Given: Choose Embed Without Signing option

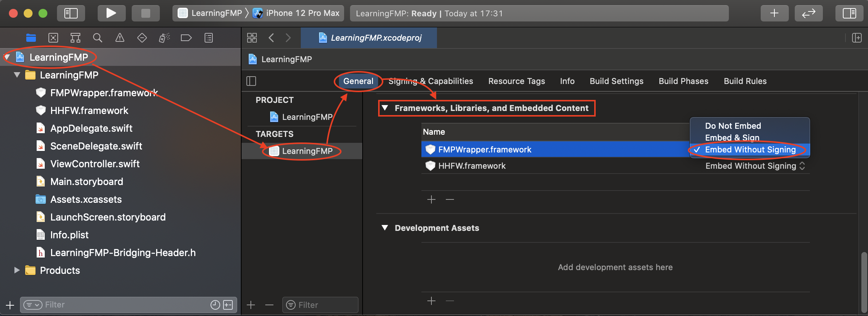Looking at the screenshot, I should click(x=750, y=149).
